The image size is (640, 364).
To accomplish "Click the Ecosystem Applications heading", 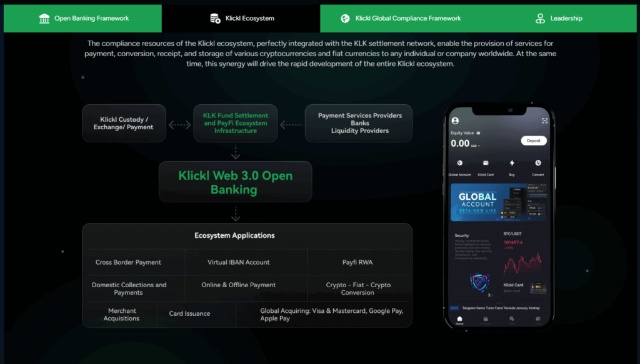I will click(x=234, y=235).
